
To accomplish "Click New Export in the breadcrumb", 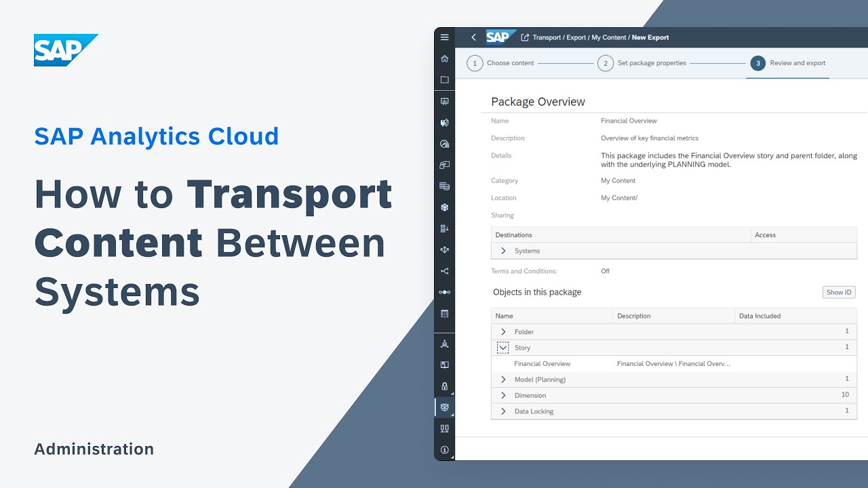I will [x=650, y=37].
